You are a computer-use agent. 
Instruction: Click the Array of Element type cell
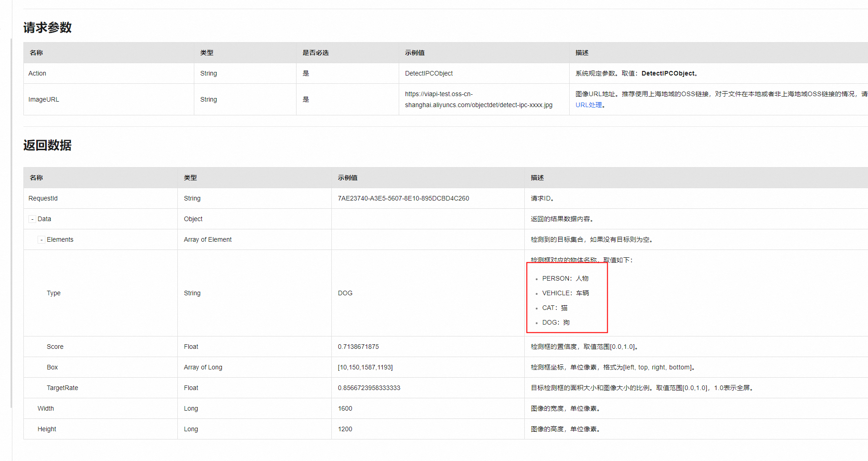point(208,239)
